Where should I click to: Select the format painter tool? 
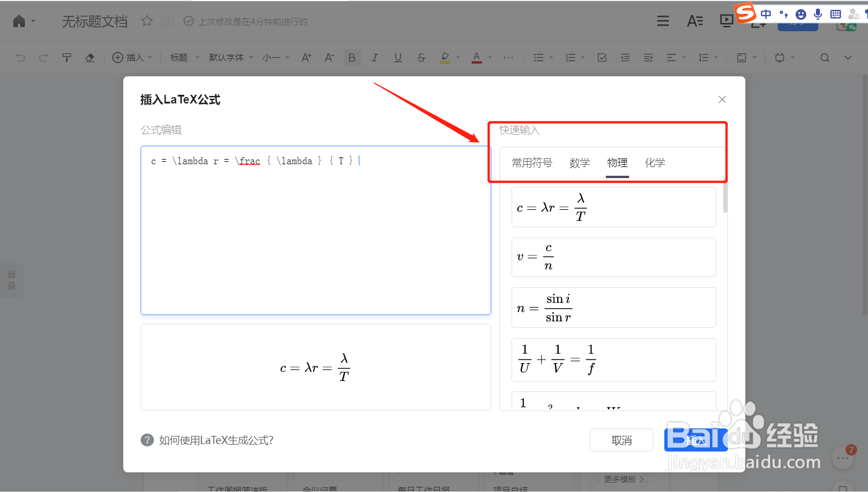67,57
